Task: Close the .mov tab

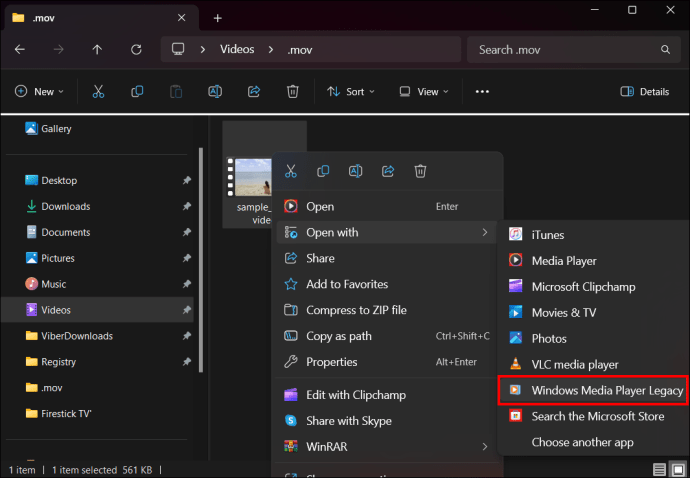Action: coord(181,18)
